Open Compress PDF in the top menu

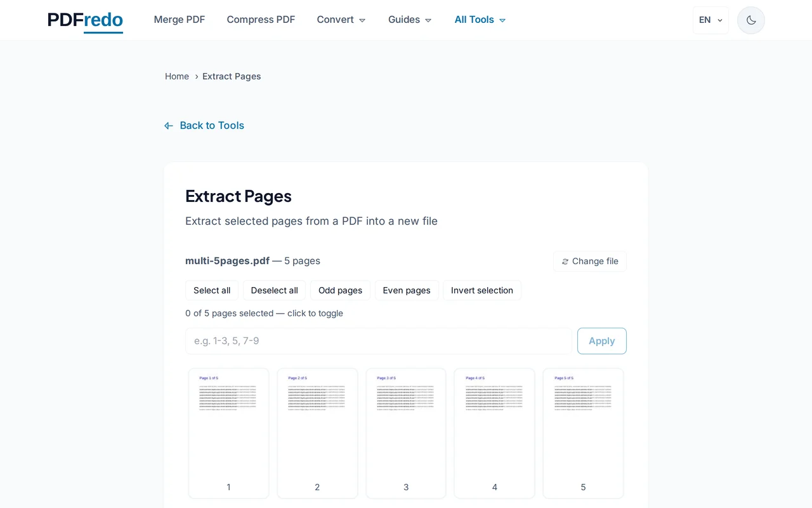point(261,20)
